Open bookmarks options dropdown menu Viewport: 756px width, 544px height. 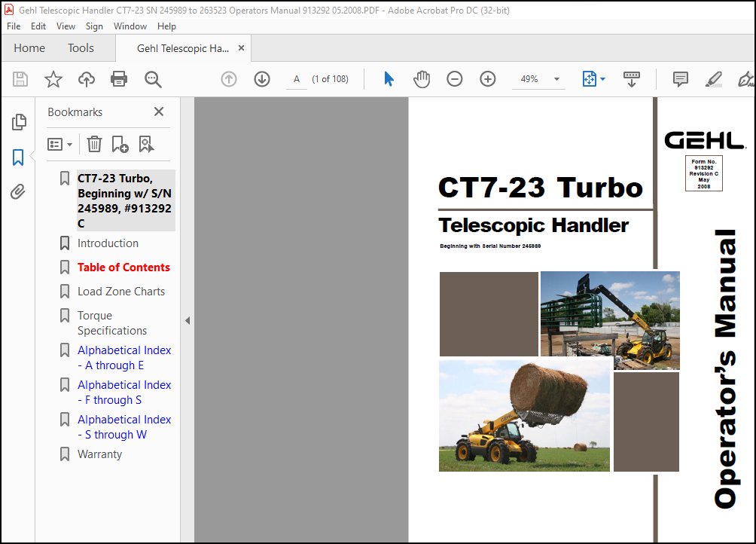pos(59,144)
